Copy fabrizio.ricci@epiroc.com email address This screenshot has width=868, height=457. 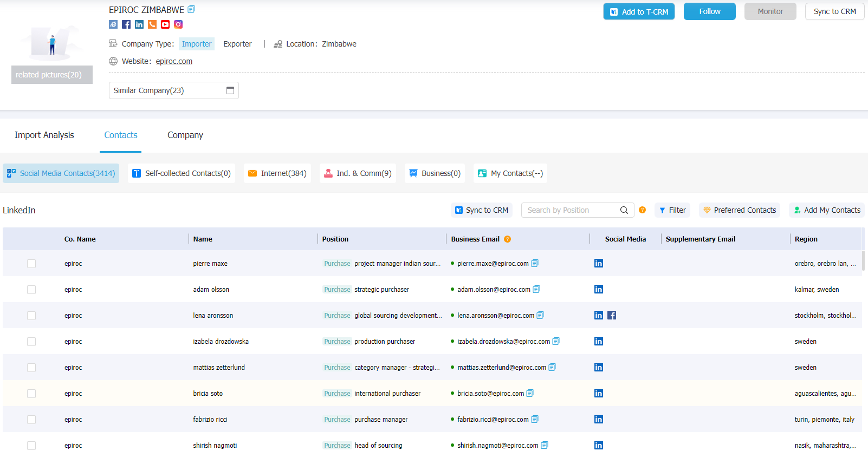coord(535,419)
